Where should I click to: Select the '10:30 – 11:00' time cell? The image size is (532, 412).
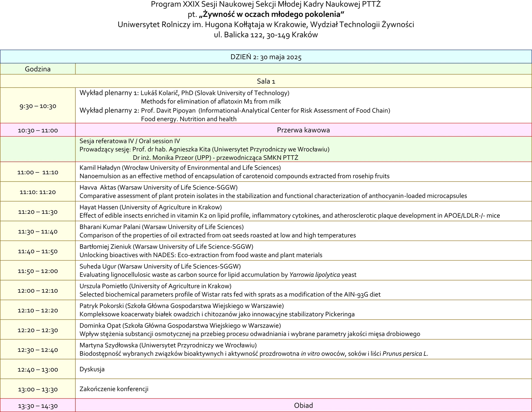[38, 130]
